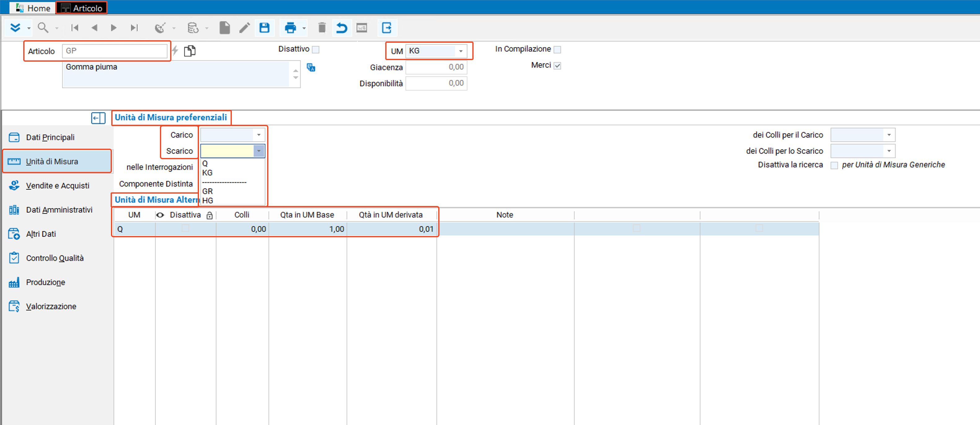Expand the search tool dropdown arrow
This screenshot has width=980, height=425.
pos(57,28)
